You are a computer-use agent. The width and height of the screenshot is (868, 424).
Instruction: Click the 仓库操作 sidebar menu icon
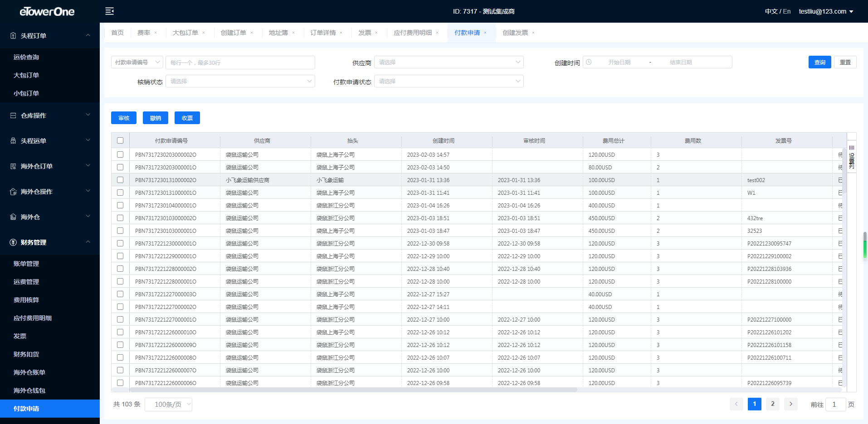[x=13, y=116]
